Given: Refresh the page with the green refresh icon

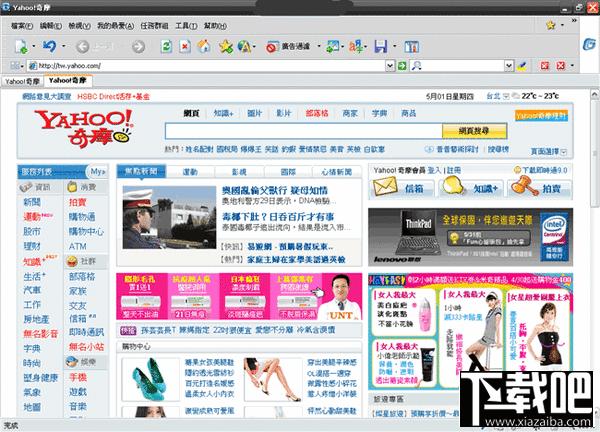Looking at the screenshot, I should (x=166, y=47).
